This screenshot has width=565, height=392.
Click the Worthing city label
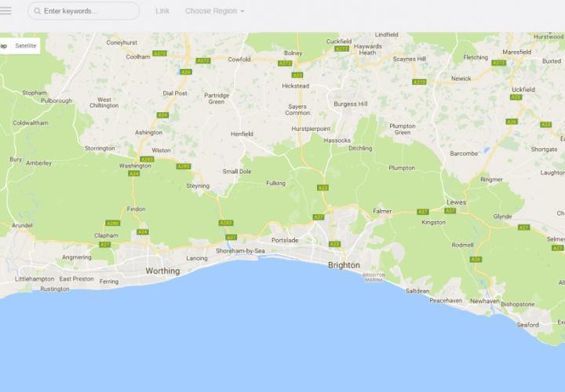pos(162,270)
